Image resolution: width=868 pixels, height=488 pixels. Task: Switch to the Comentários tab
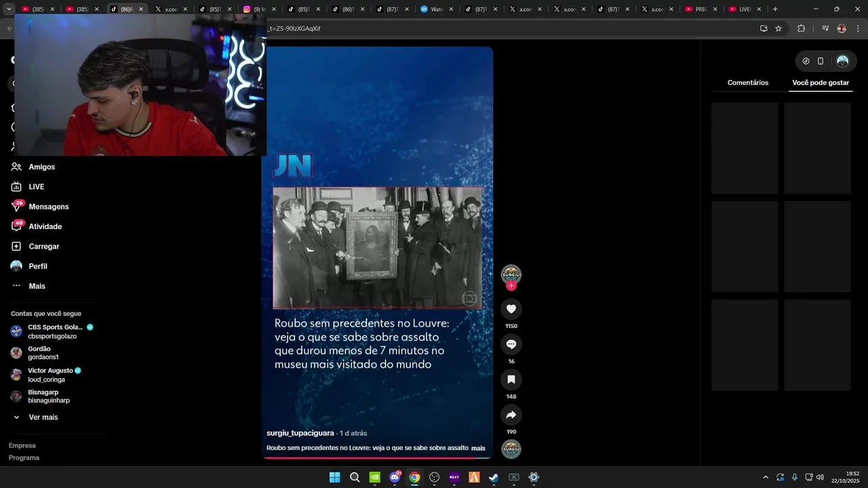(x=748, y=83)
